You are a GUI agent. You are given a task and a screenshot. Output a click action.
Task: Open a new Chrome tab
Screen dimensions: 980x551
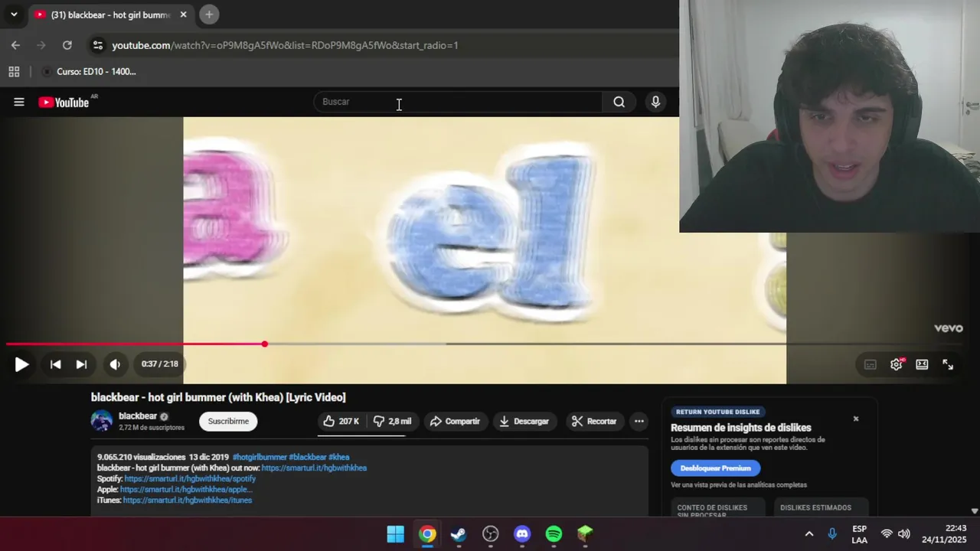[209, 14]
